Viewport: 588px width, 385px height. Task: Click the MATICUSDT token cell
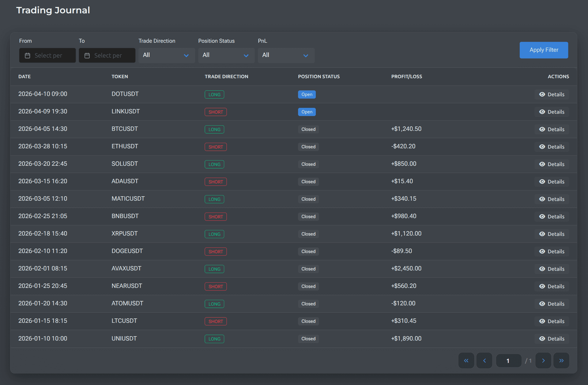[x=128, y=199]
